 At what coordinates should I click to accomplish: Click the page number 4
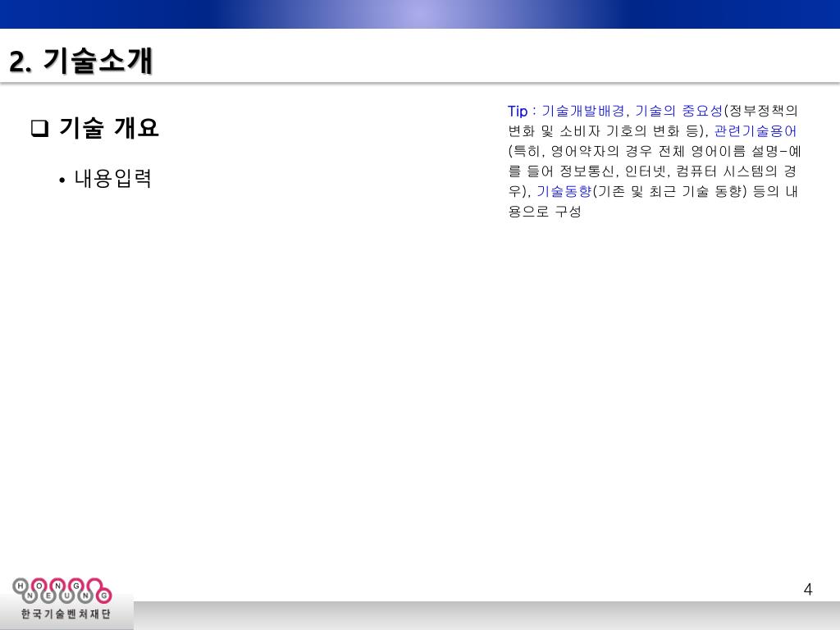[x=808, y=589]
